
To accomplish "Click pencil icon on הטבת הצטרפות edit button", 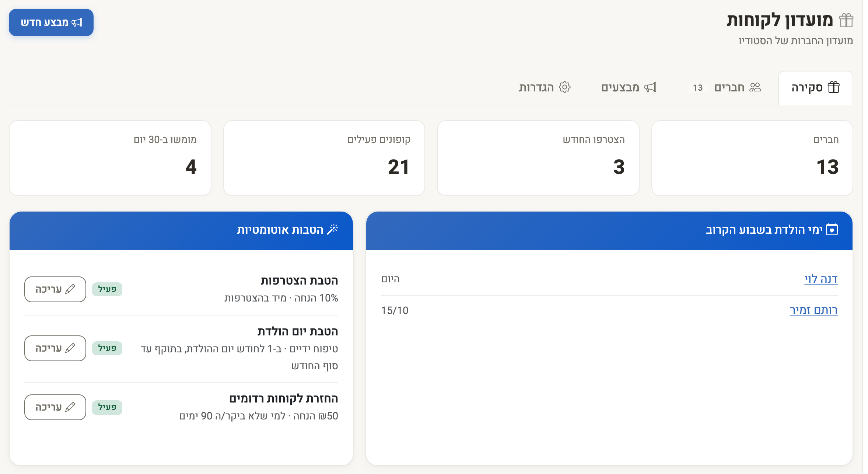I will (x=70, y=289).
